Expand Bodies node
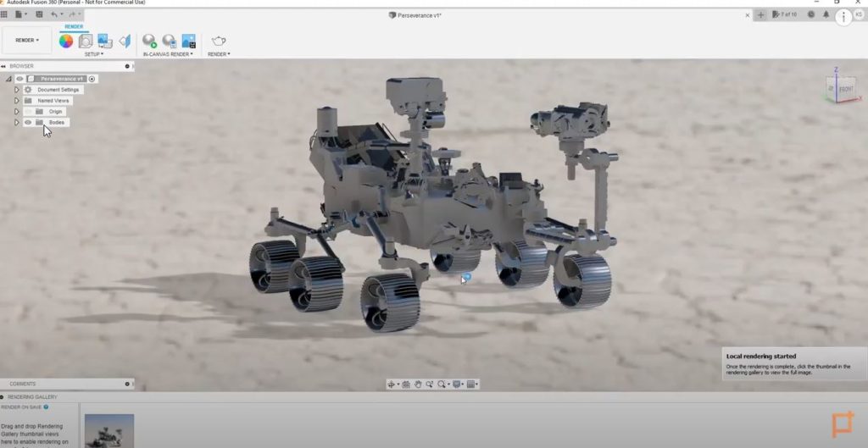Screen dimensions: 868x448 [x=17, y=122]
